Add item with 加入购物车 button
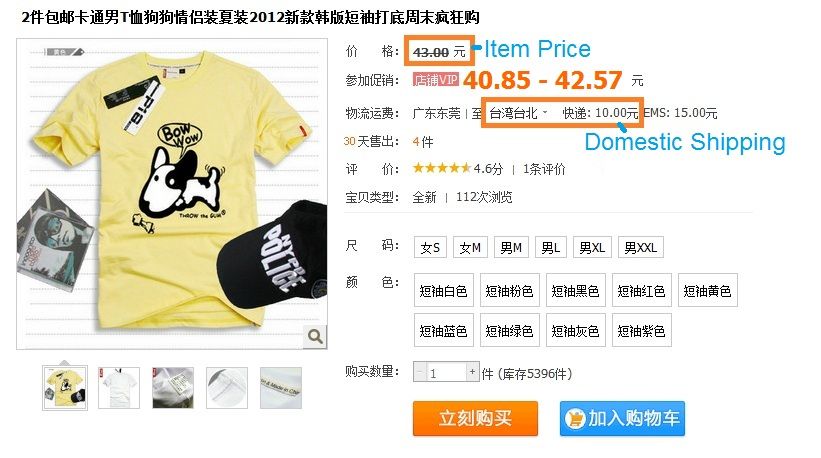Image resolution: width=821 pixels, height=458 pixels. (x=622, y=418)
